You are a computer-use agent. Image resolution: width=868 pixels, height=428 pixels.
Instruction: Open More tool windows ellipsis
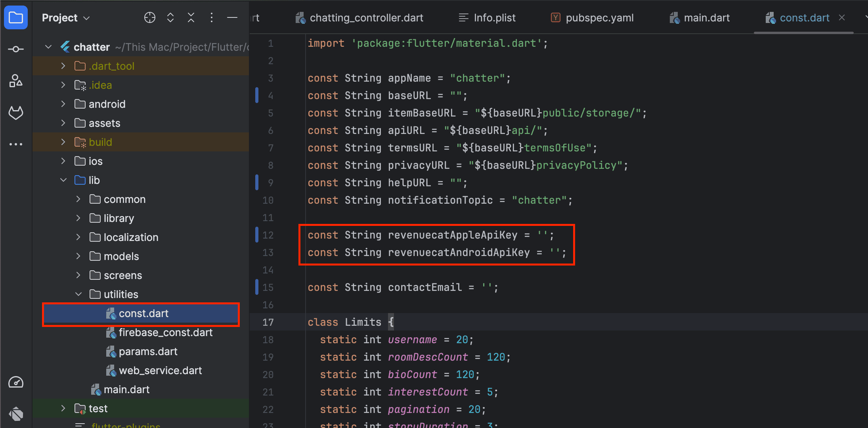point(16,144)
